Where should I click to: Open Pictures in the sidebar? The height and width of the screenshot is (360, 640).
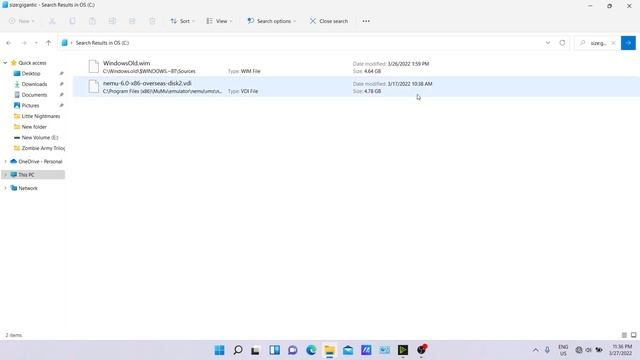pyautogui.click(x=30, y=105)
